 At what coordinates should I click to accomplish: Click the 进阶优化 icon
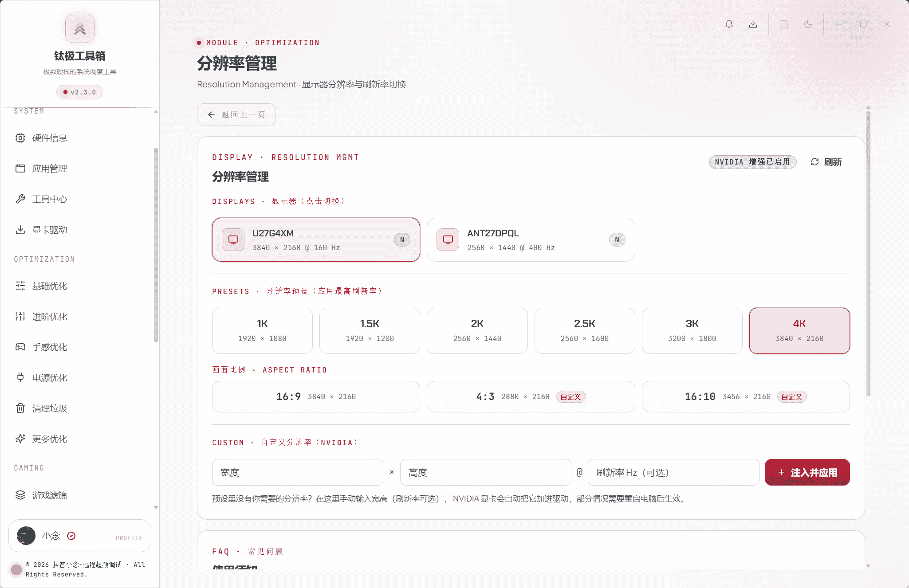20,317
